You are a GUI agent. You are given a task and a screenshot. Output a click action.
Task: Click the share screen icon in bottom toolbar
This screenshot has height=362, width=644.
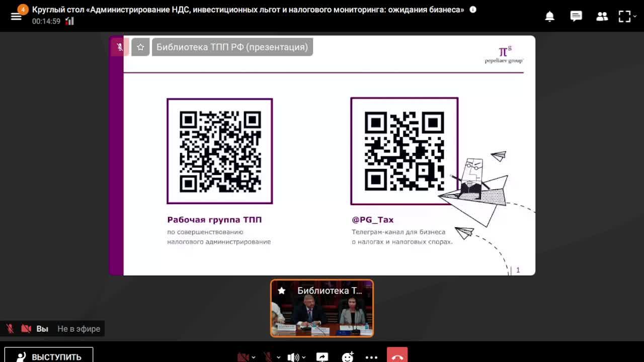click(x=322, y=357)
